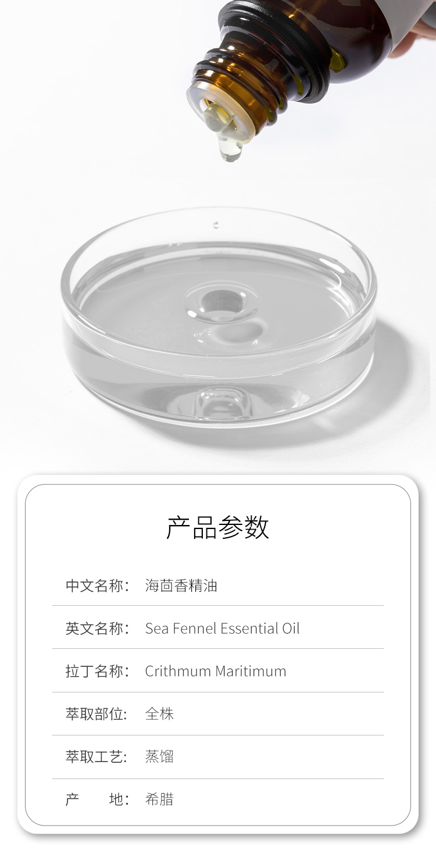This screenshot has width=436, height=868.
Task: Click the small bubble above dish
Action: coord(216,224)
